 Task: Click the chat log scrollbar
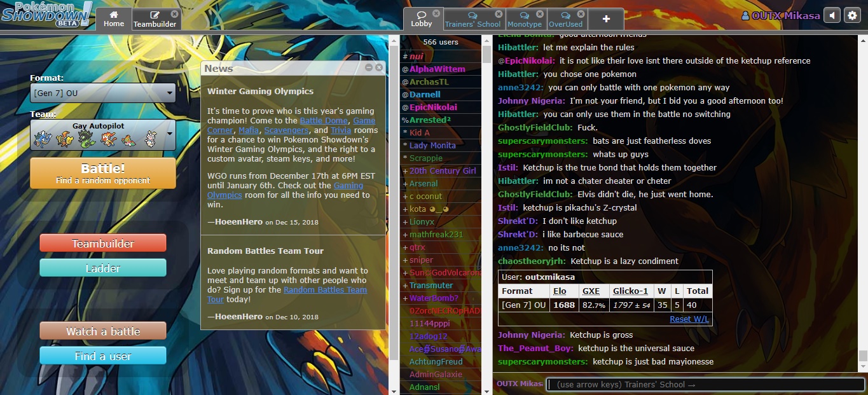(862, 356)
